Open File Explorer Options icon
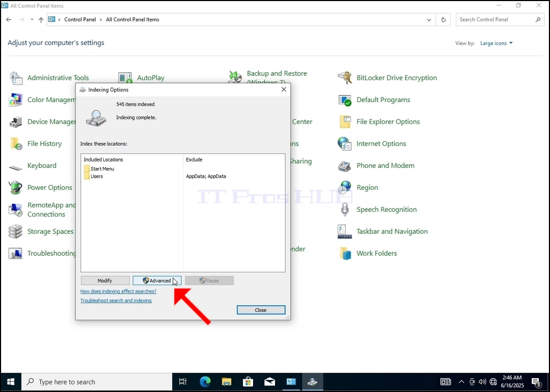Image resolution: width=550 pixels, height=392 pixels. 345,122
